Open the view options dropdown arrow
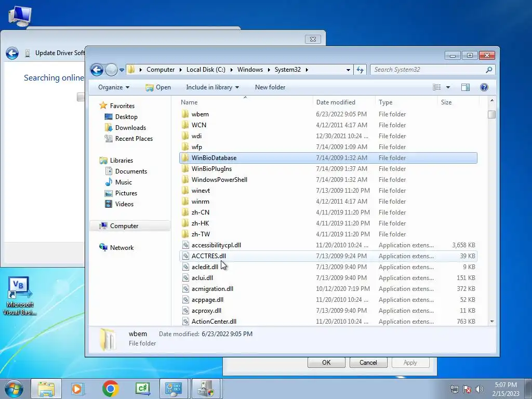This screenshot has height=399, width=532. (x=448, y=87)
